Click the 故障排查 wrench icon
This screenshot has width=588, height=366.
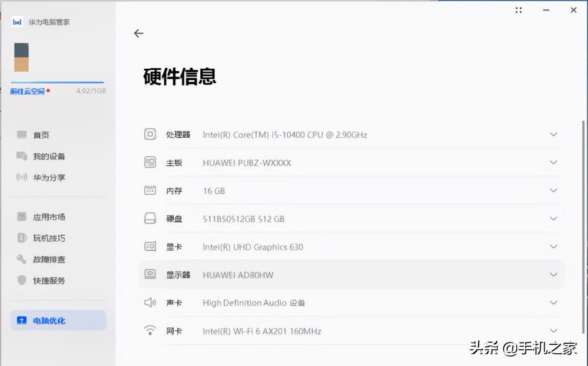tap(22, 259)
